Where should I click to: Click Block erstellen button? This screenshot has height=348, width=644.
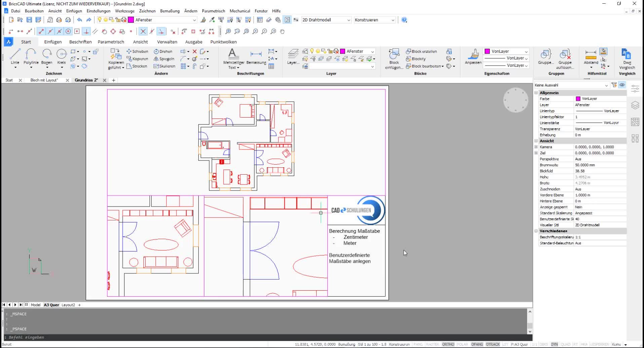coord(421,51)
